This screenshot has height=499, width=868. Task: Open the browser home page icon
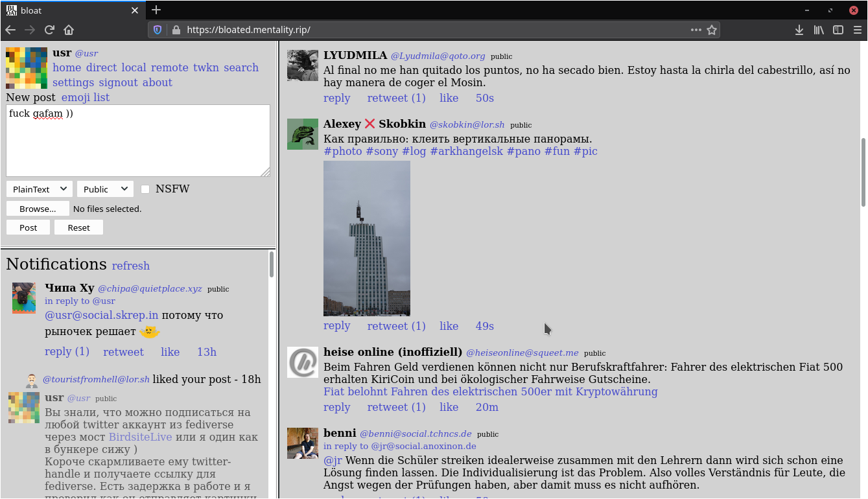(x=69, y=30)
